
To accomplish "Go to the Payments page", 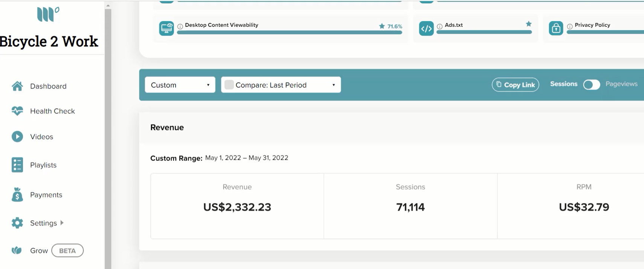I will [x=46, y=195].
